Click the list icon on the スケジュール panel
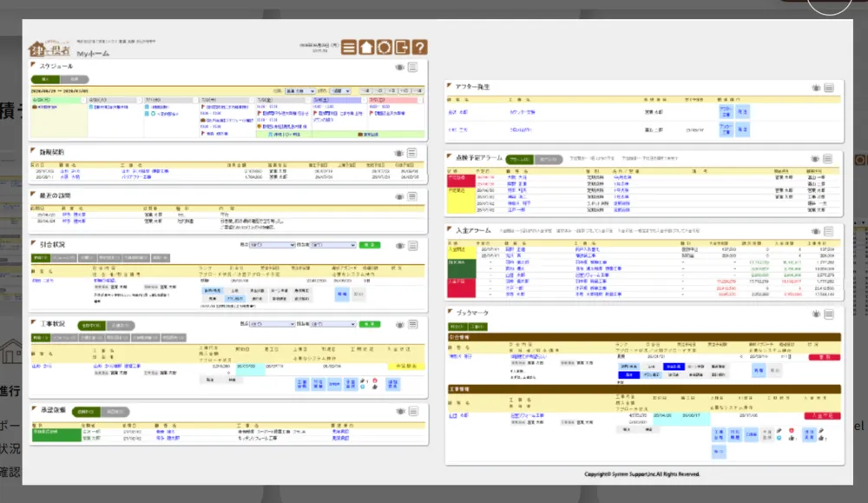Image resolution: width=868 pixels, height=503 pixels. click(x=412, y=68)
